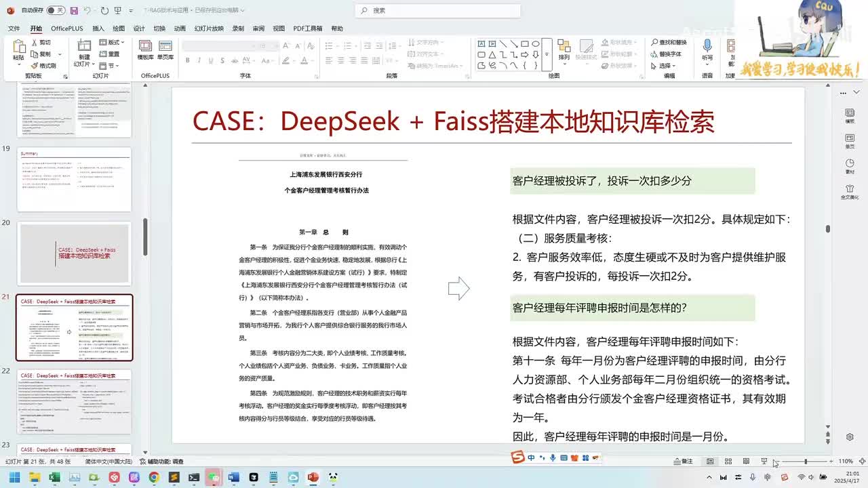Click the purple Save icon
The width and height of the screenshot is (868, 488).
coord(74,10)
